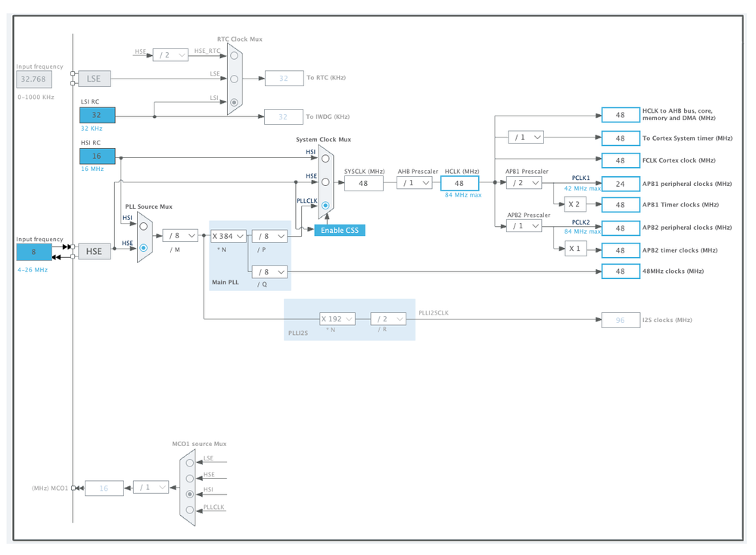Click the APB1 Timer clocks output field
This screenshot has width=756, height=555.
[x=621, y=205]
